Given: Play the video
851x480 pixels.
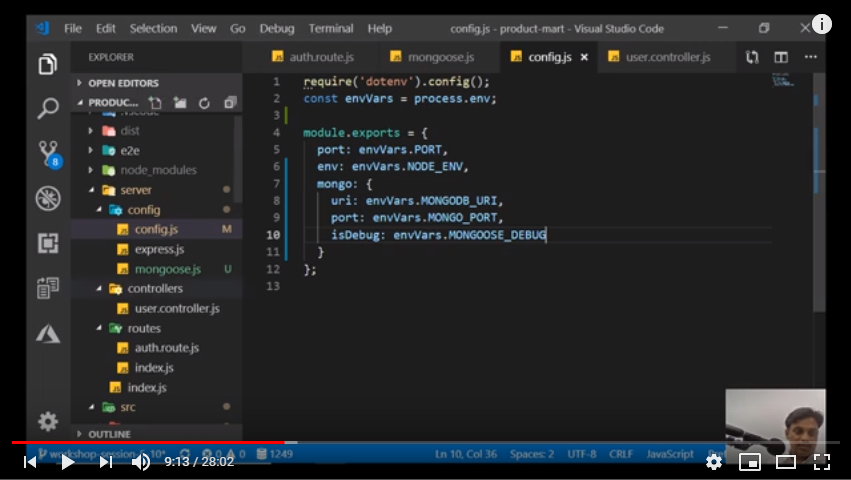Looking at the screenshot, I should click(67, 462).
